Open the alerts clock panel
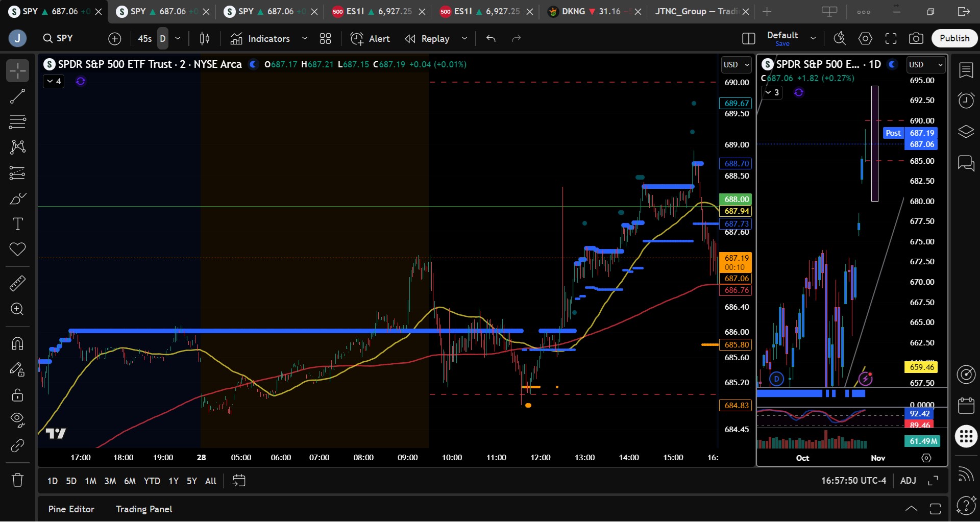 [x=966, y=101]
